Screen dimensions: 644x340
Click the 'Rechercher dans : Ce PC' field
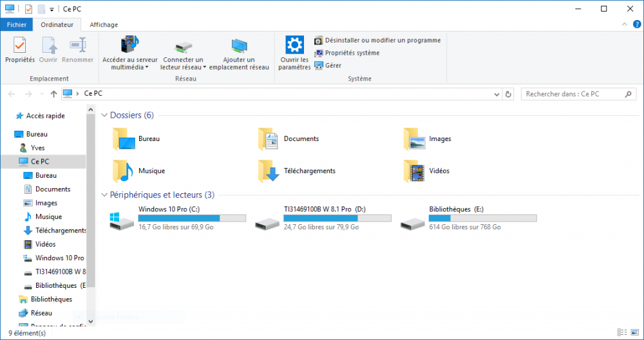[x=578, y=94]
